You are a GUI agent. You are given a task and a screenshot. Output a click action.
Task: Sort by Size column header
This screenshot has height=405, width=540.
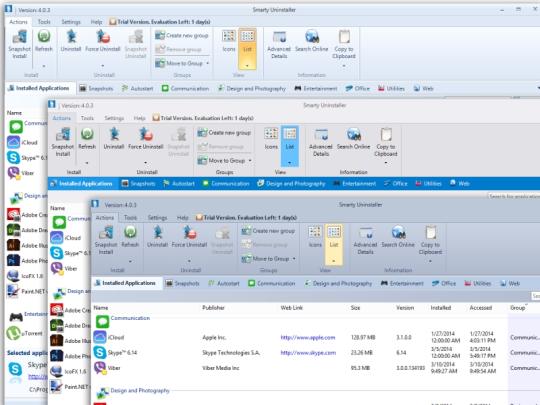[355, 308]
